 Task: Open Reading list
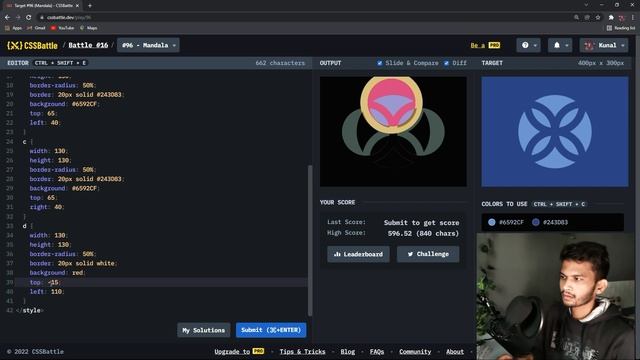[x=621, y=28]
